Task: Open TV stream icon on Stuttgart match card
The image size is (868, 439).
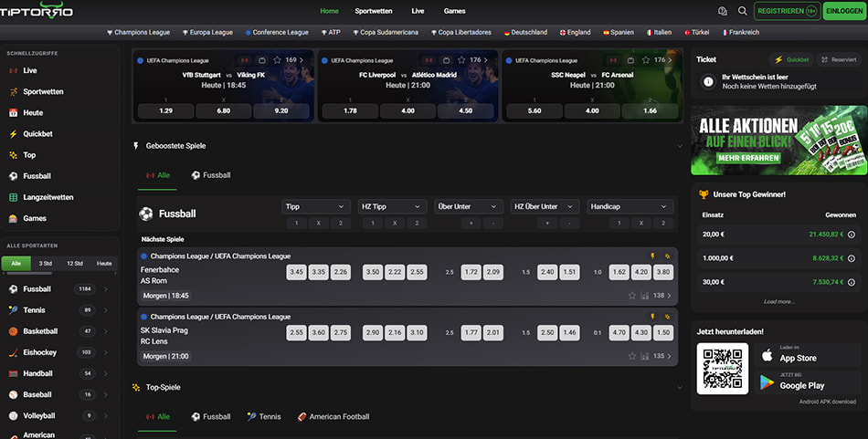Action: point(262,59)
